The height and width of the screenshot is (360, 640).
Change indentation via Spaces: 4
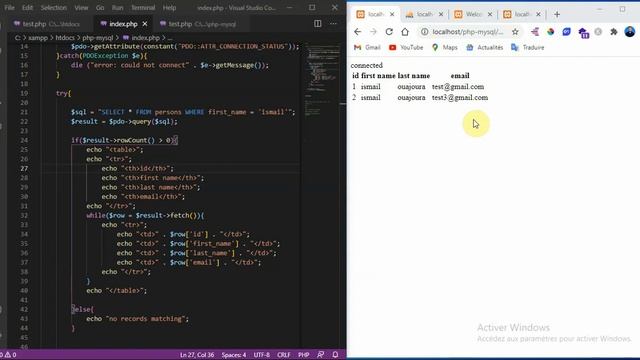[x=234, y=355]
